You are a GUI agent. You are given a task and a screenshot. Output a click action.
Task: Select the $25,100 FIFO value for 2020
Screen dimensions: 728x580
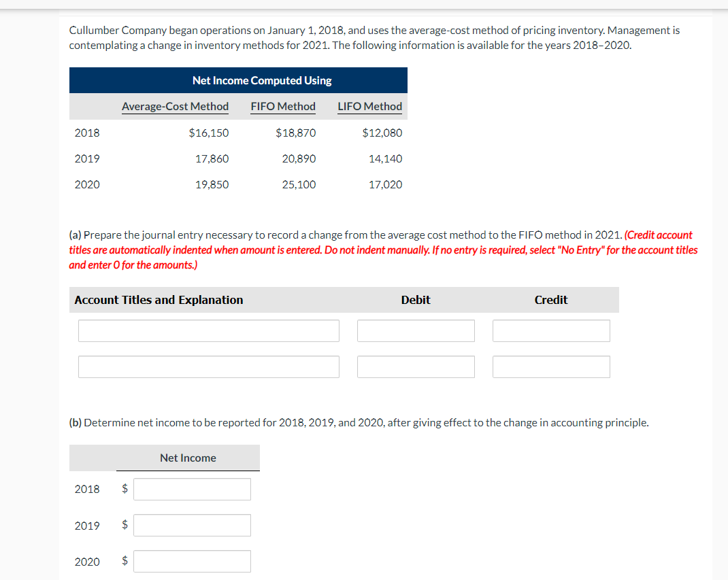(x=299, y=184)
